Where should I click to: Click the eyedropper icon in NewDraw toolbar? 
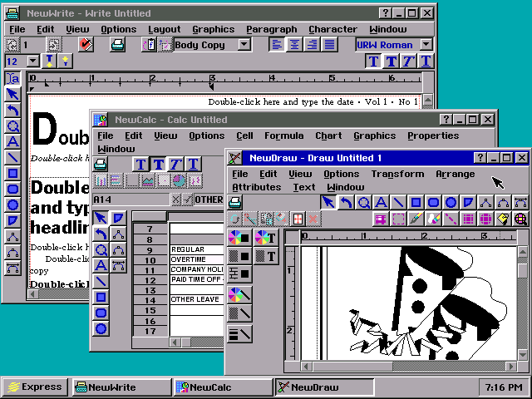pos(416,219)
